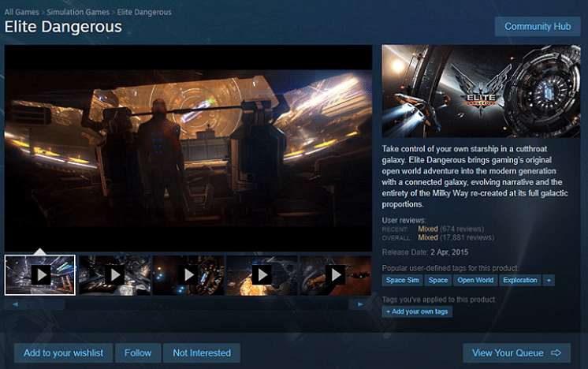588x369 pixels.
Task: Click Elite Dangerous breadcrumb link
Action: click(x=144, y=12)
